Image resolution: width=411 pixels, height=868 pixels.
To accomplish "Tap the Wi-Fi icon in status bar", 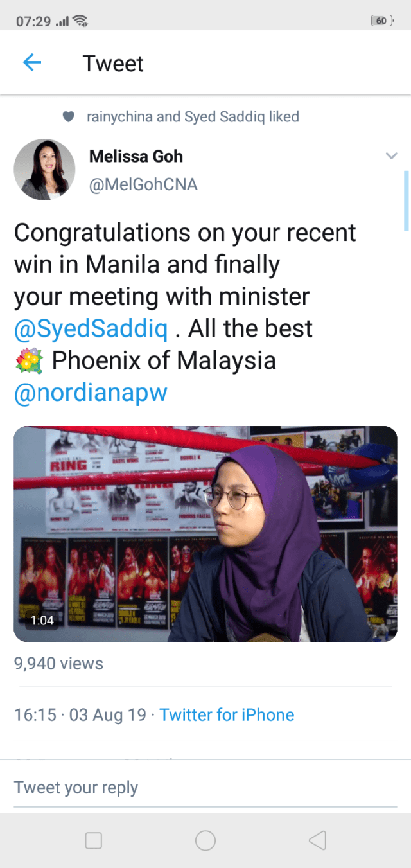I will click(x=80, y=21).
